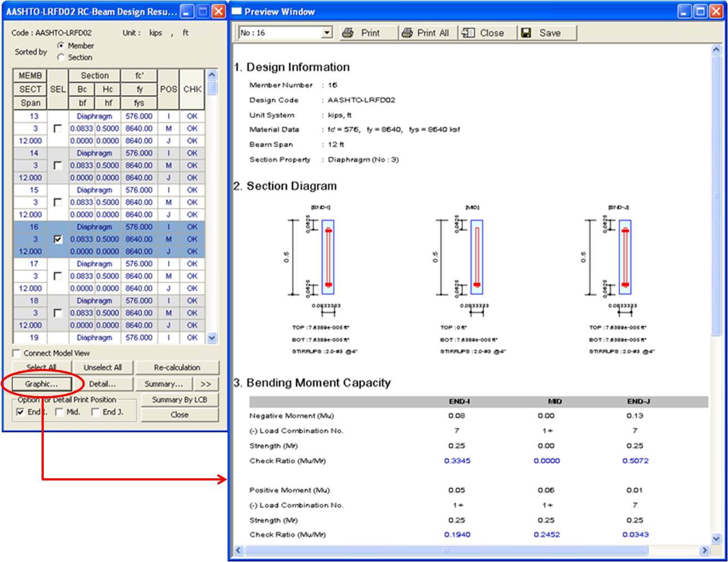
Task: Click the preview horizontal scrollbar left arrow
Action: pos(238,550)
